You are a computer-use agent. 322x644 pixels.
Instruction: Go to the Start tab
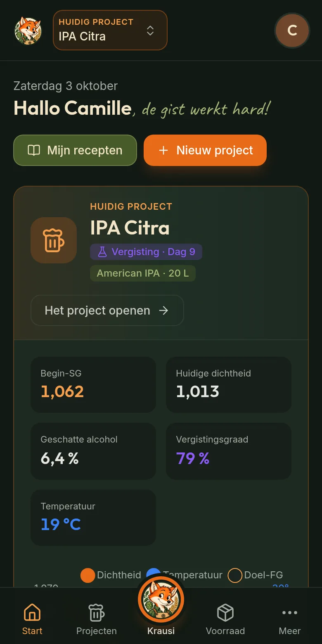(32, 619)
